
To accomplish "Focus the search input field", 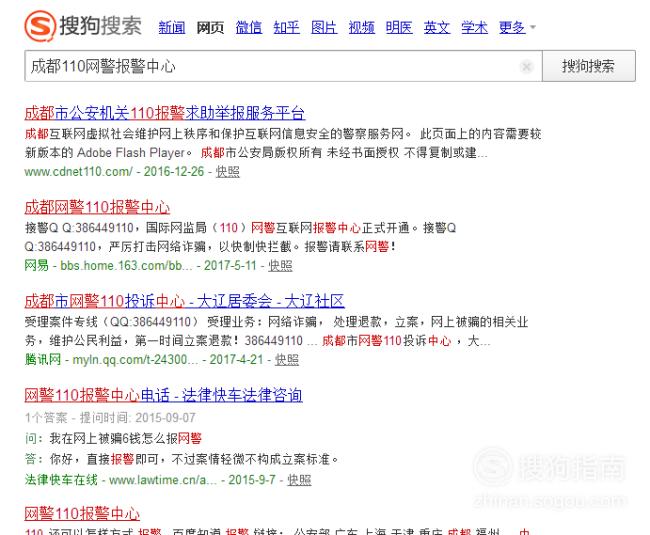I will 283,66.
